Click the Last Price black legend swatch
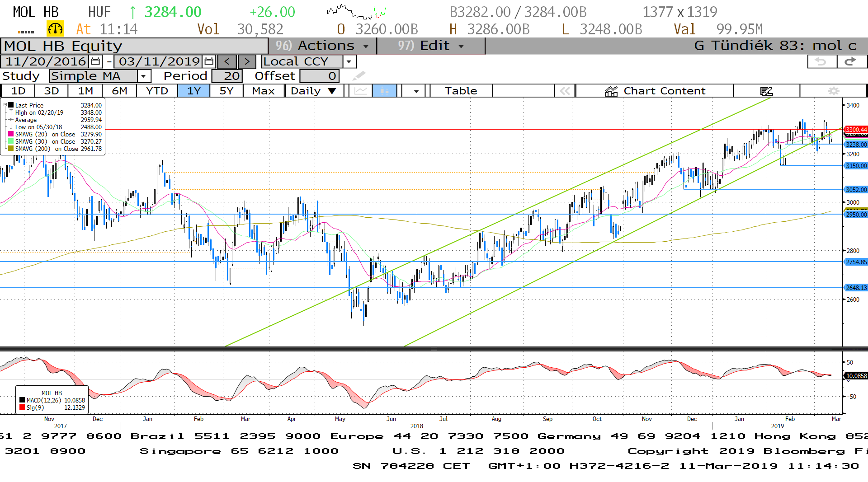The height and width of the screenshot is (482, 868). [x=11, y=105]
